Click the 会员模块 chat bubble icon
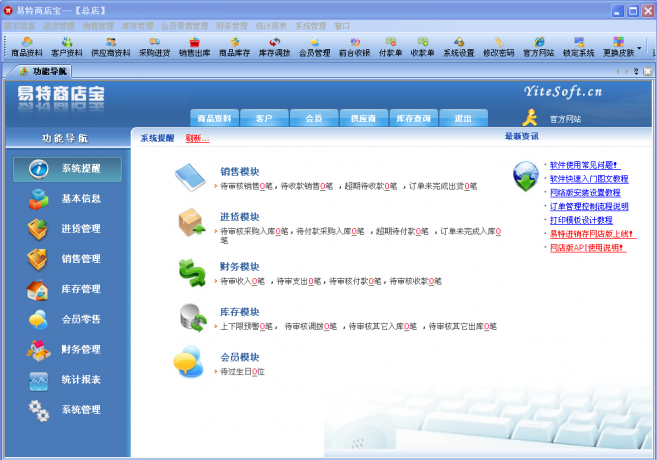Image resolution: width=657 pixels, height=460 pixels. tap(189, 362)
